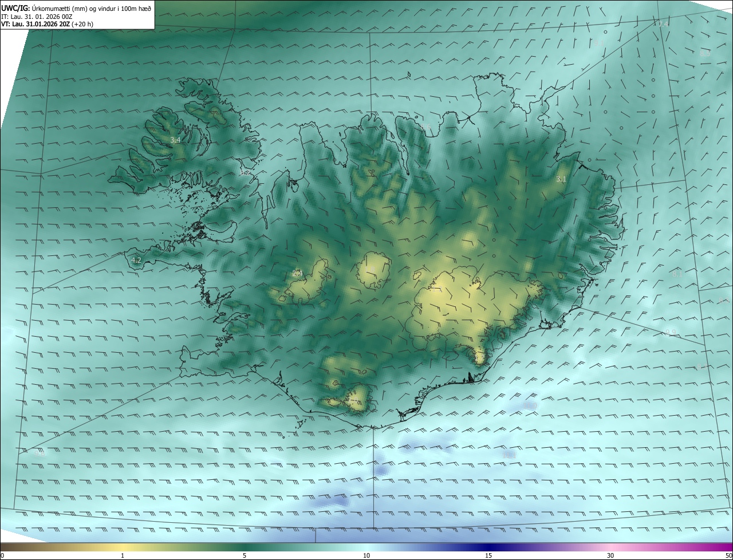Click the map value '3.4' in Westfjords
733x560 pixels.
pyautogui.click(x=175, y=140)
